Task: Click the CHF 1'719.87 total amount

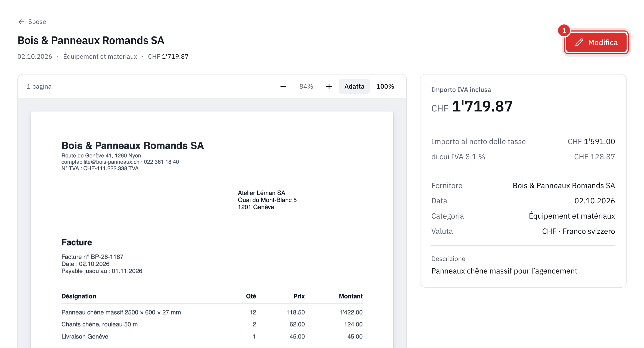Action: tap(472, 106)
